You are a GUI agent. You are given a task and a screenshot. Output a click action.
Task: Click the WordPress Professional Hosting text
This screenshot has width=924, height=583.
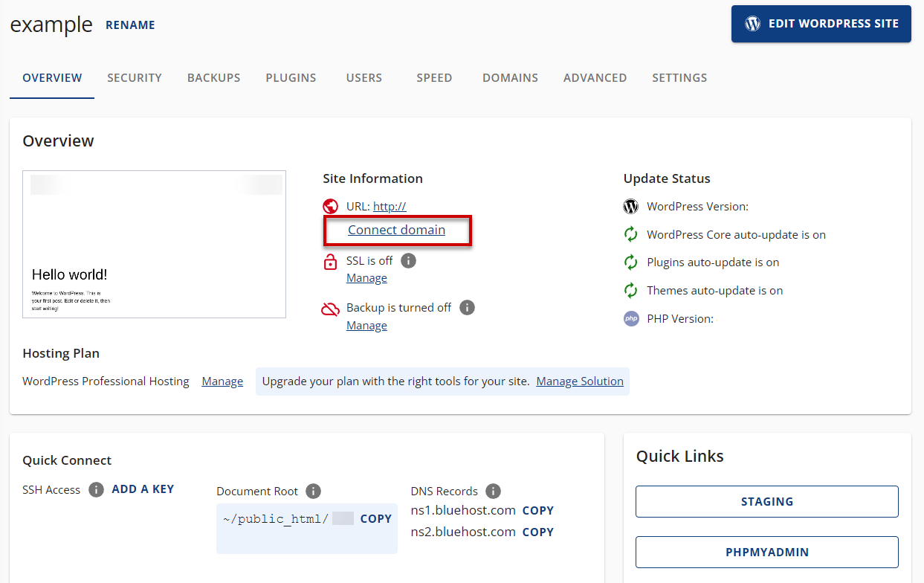pyautogui.click(x=106, y=381)
